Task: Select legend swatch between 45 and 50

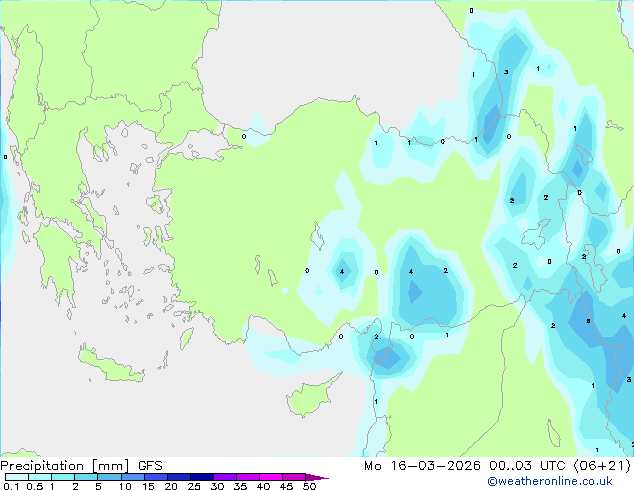Action: point(294,477)
